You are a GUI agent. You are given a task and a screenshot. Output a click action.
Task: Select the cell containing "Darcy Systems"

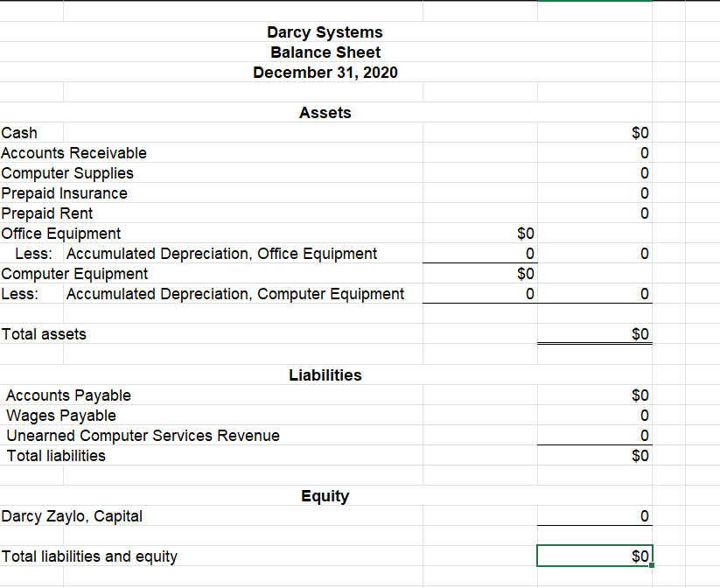click(325, 32)
